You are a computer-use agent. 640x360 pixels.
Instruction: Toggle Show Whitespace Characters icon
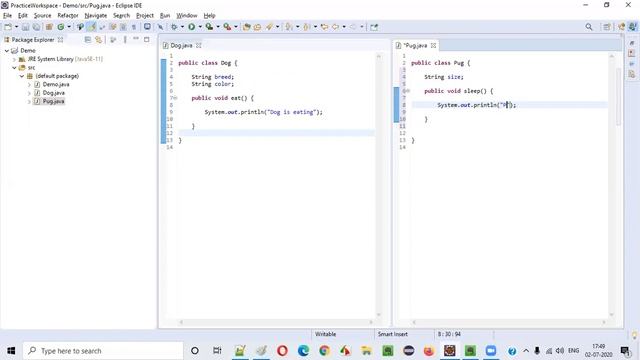[133, 27]
